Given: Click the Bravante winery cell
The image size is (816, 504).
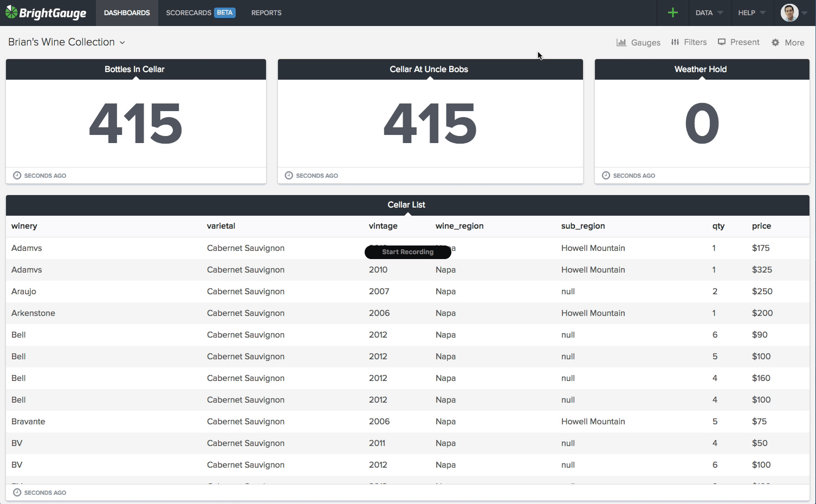Looking at the screenshot, I should 28,422.
